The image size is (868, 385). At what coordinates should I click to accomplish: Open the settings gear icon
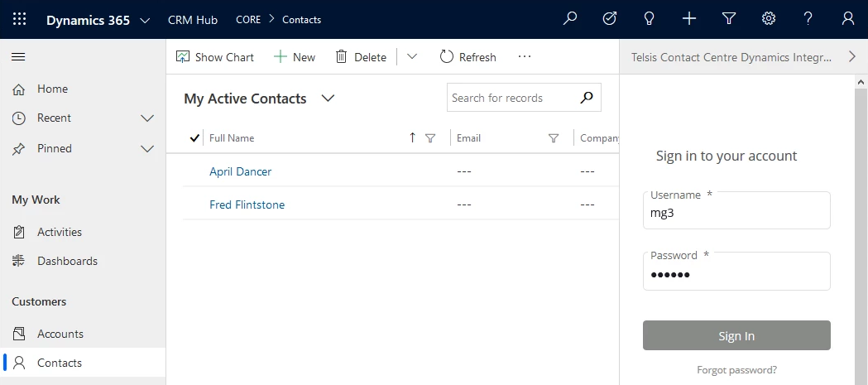769,19
